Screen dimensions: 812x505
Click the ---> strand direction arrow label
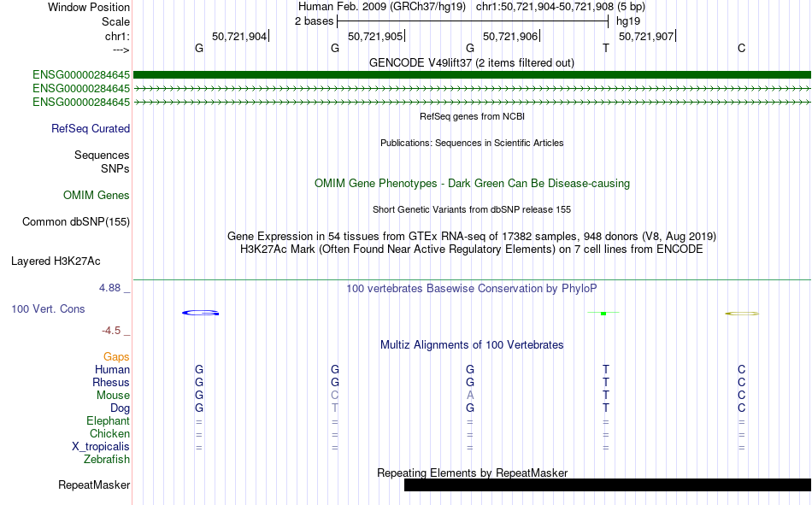[x=121, y=50]
